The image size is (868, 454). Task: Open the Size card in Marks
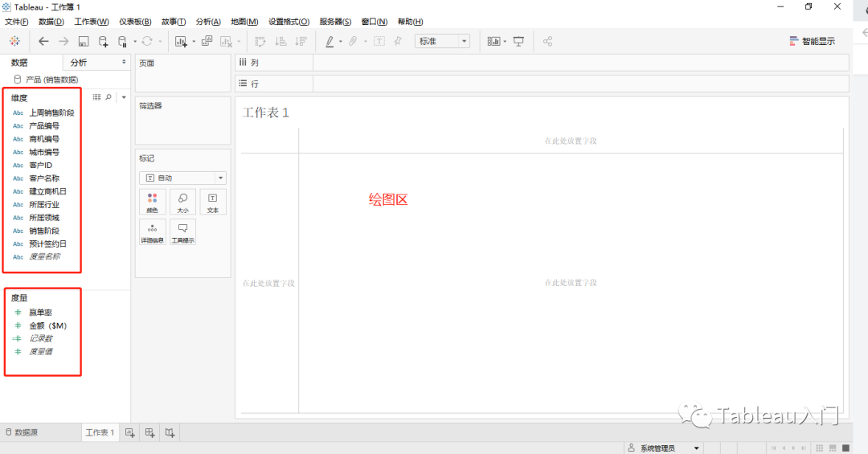(x=182, y=202)
